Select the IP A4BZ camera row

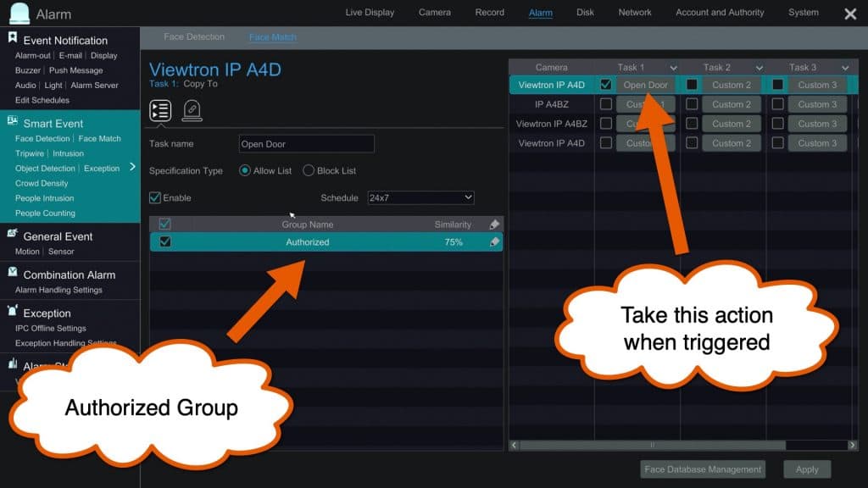683,104
